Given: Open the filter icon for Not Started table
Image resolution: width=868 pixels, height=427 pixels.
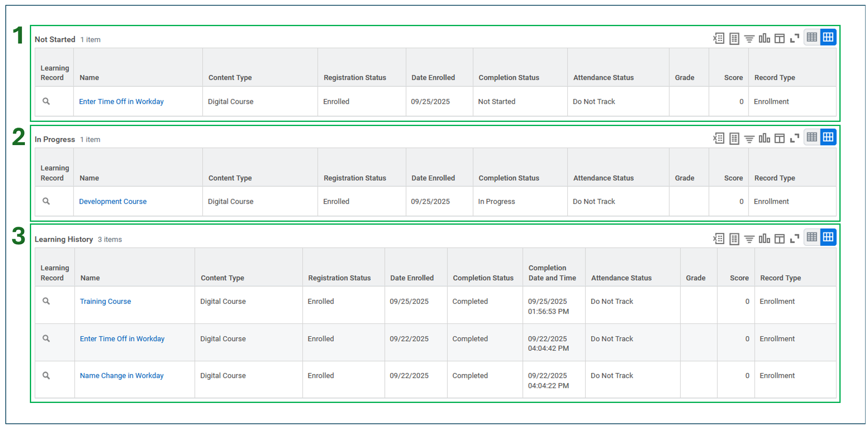Looking at the screenshot, I should coord(749,39).
